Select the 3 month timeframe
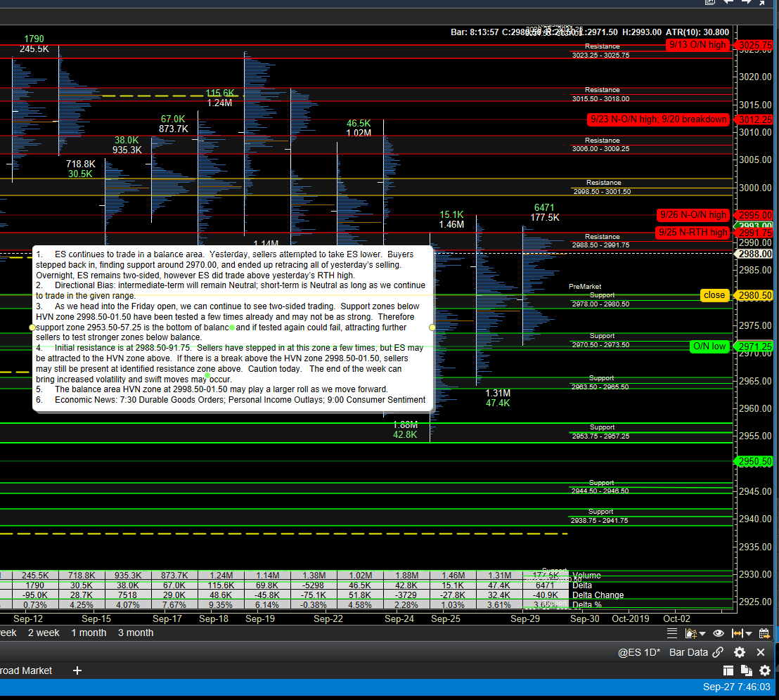The width and height of the screenshot is (779, 700). click(x=136, y=633)
